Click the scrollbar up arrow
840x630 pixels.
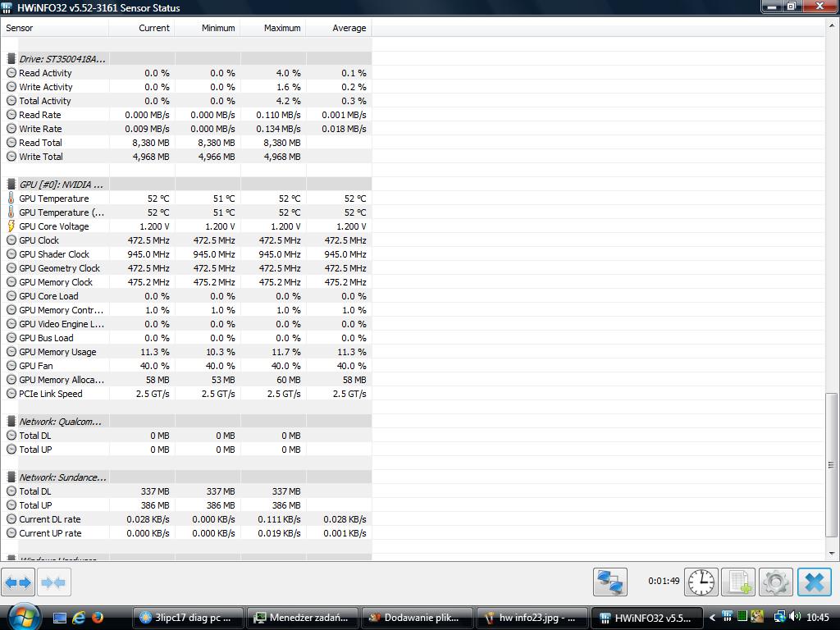(831, 24)
